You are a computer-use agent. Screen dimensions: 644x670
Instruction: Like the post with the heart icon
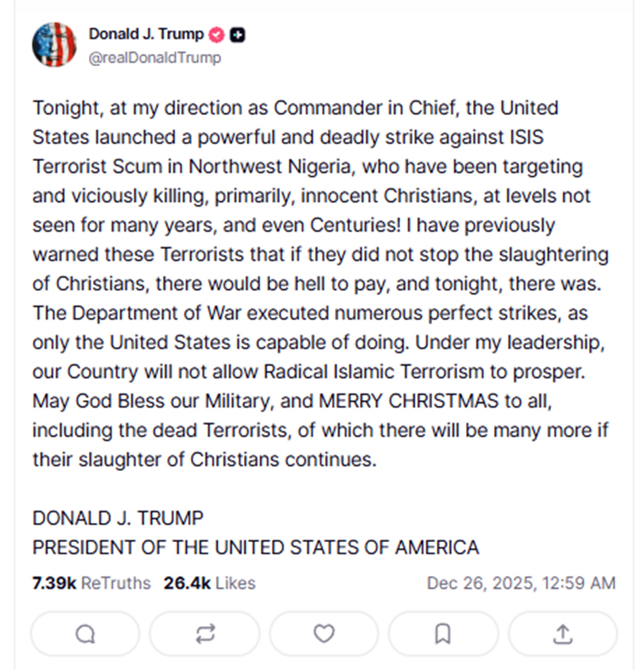tap(324, 633)
